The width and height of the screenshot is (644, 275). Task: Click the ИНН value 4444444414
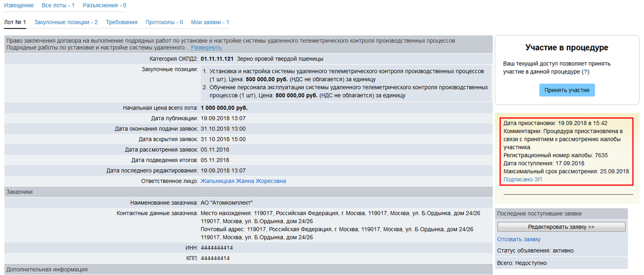(216, 248)
